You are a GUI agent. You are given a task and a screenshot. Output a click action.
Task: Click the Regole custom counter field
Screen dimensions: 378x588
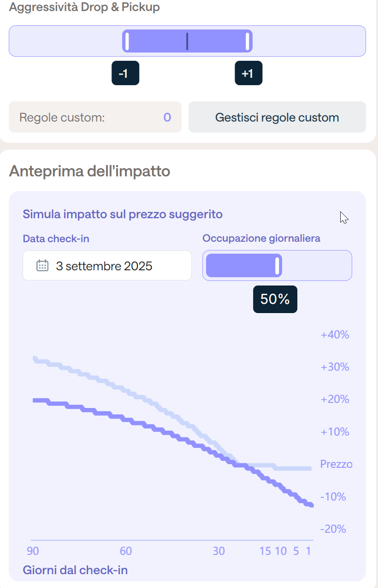(x=95, y=117)
